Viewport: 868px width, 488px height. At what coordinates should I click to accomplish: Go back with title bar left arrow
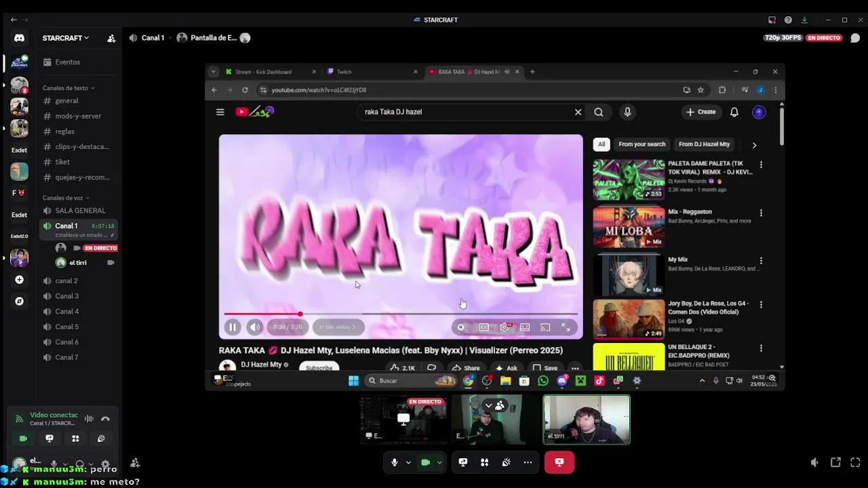point(14,20)
